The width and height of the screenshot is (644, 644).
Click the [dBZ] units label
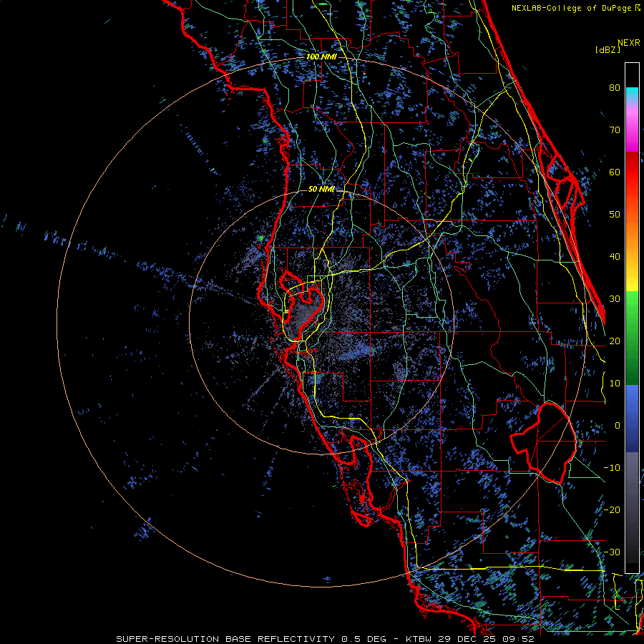pyautogui.click(x=608, y=50)
